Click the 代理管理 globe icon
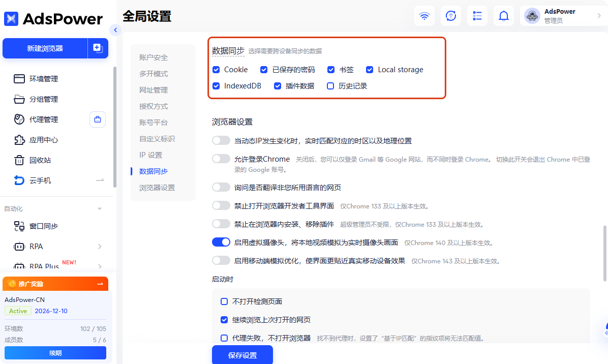Viewport: 608px width, 364px height. click(x=19, y=119)
